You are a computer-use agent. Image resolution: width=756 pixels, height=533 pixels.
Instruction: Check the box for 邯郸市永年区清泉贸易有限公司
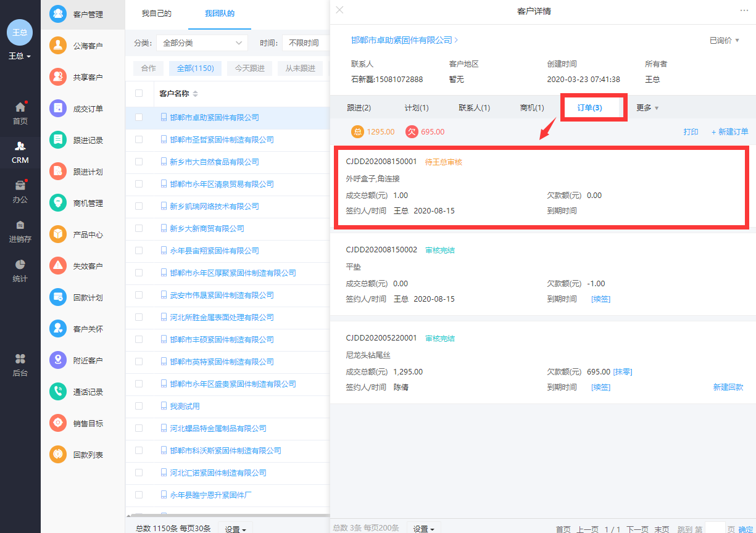point(139,184)
